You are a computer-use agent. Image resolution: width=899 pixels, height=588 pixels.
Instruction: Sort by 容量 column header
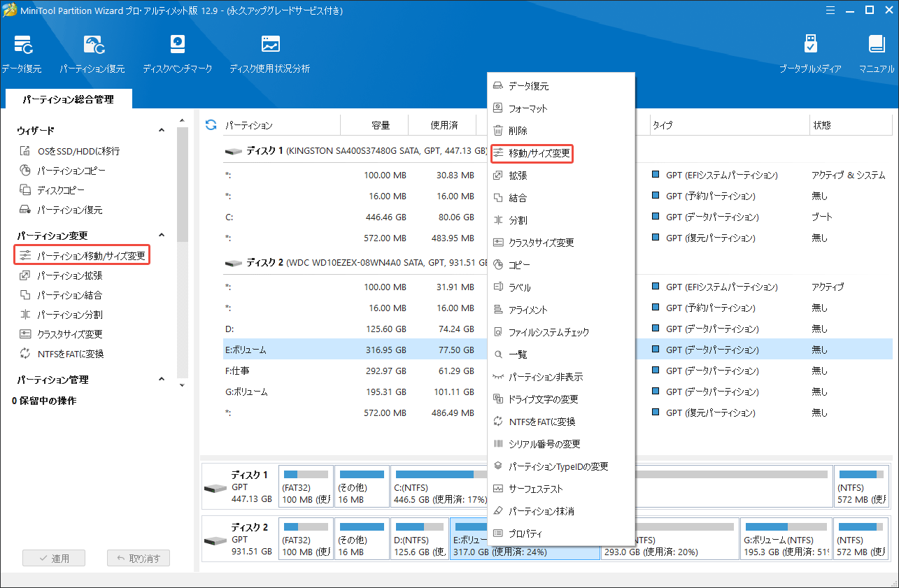point(374,125)
